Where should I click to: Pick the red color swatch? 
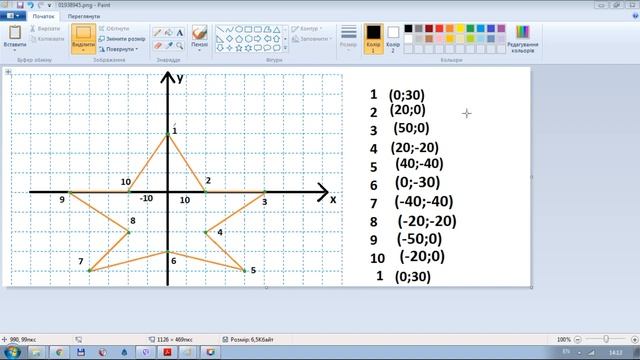(x=439, y=28)
